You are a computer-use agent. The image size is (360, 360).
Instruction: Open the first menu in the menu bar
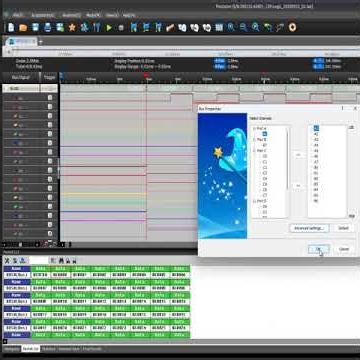coord(18,15)
